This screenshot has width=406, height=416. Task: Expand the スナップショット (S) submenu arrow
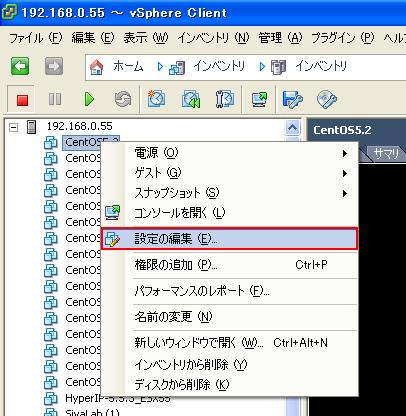coord(345,194)
